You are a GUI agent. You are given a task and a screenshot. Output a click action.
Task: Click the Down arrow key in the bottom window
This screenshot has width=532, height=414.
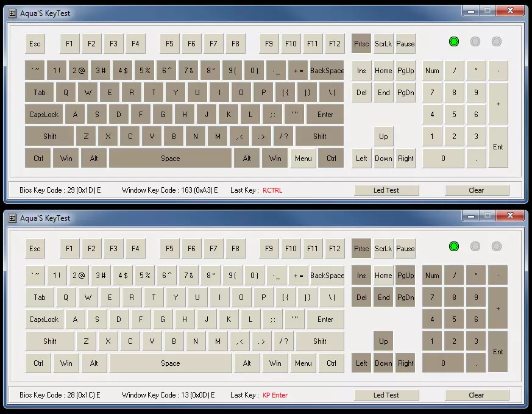(x=383, y=363)
